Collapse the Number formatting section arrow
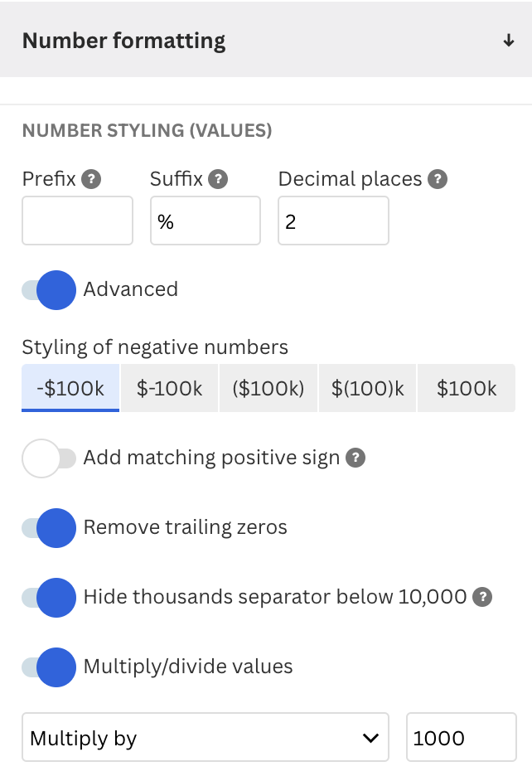This screenshot has width=532, height=776. 508,41
